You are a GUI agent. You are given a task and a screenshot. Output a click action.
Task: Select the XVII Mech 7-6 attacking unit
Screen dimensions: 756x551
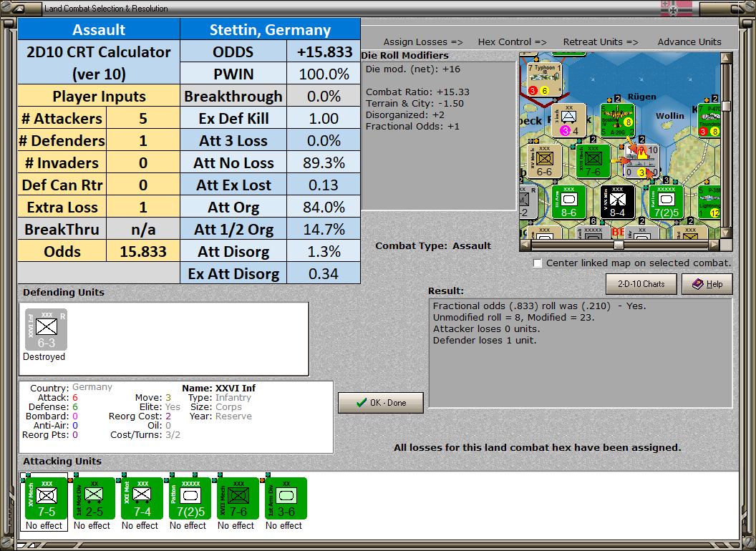[x=238, y=499]
